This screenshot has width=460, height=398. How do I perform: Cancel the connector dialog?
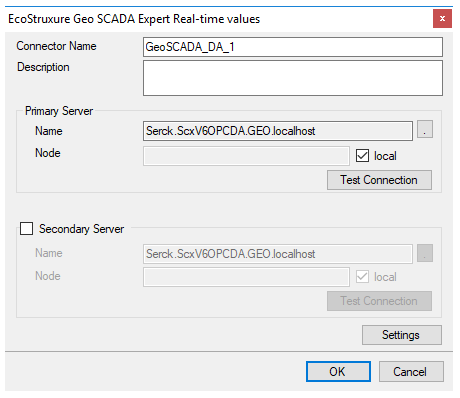tap(411, 372)
